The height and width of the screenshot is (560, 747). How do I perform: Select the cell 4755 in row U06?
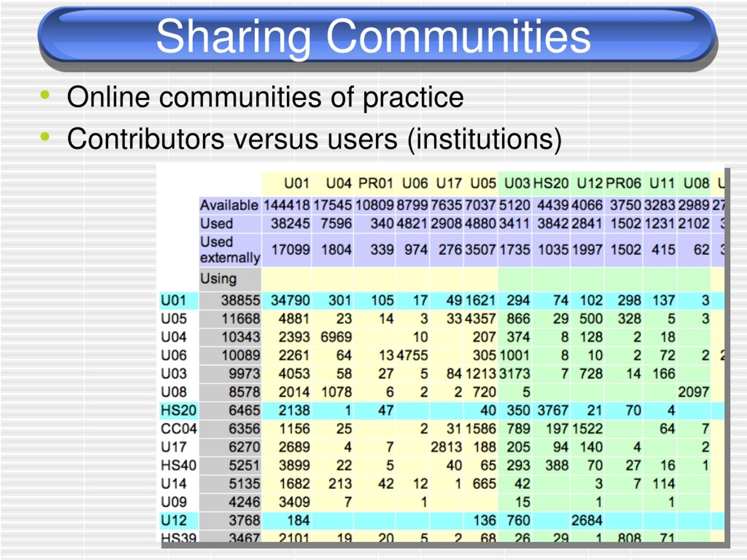(x=412, y=356)
